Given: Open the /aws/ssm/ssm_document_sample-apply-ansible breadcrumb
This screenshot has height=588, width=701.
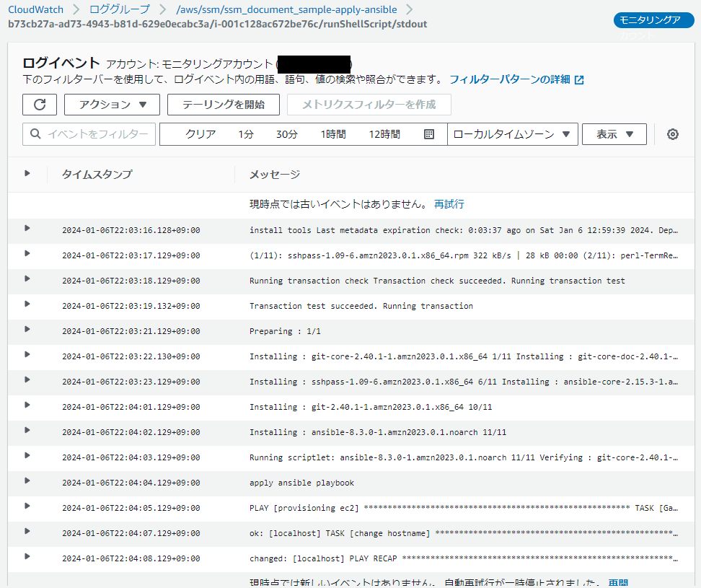Looking at the screenshot, I should pos(286,9).
